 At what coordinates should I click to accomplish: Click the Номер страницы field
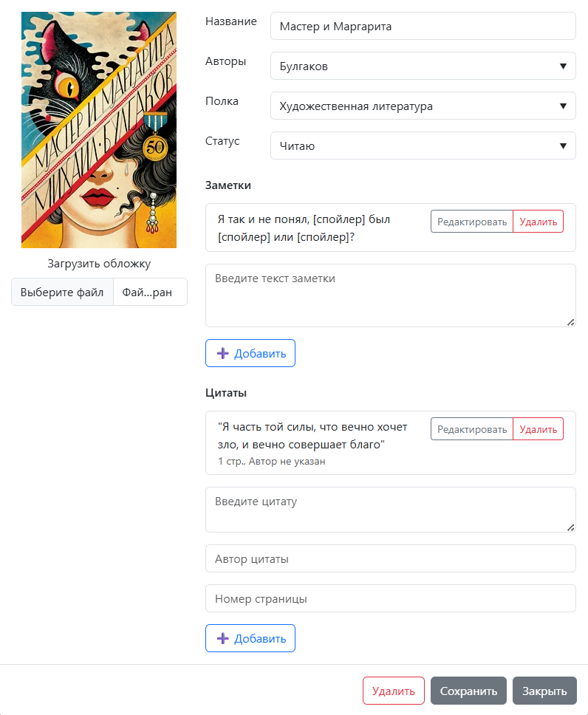pyautogui.click(x=390, y=598)
